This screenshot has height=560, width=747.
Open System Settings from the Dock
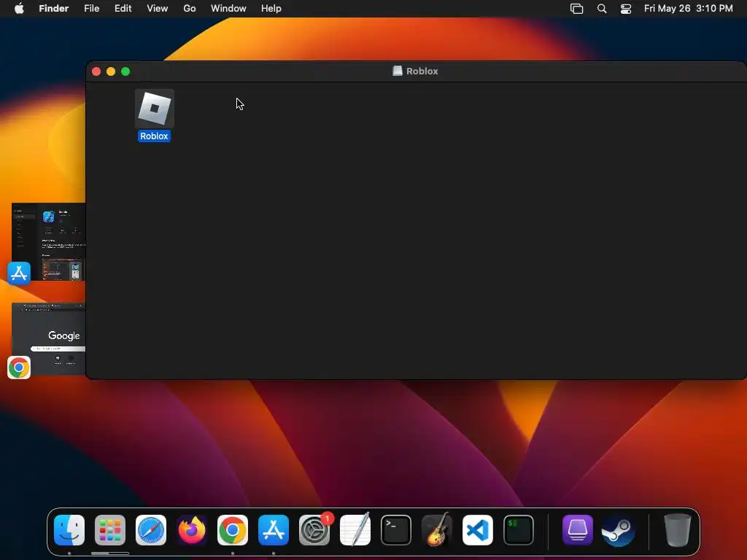click(x=314, y=530)
